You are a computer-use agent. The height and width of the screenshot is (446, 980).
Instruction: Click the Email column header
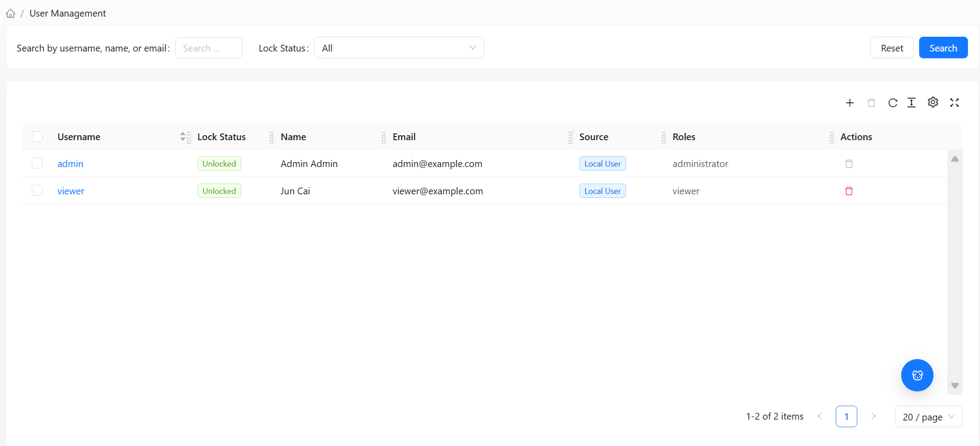(404, 137)
